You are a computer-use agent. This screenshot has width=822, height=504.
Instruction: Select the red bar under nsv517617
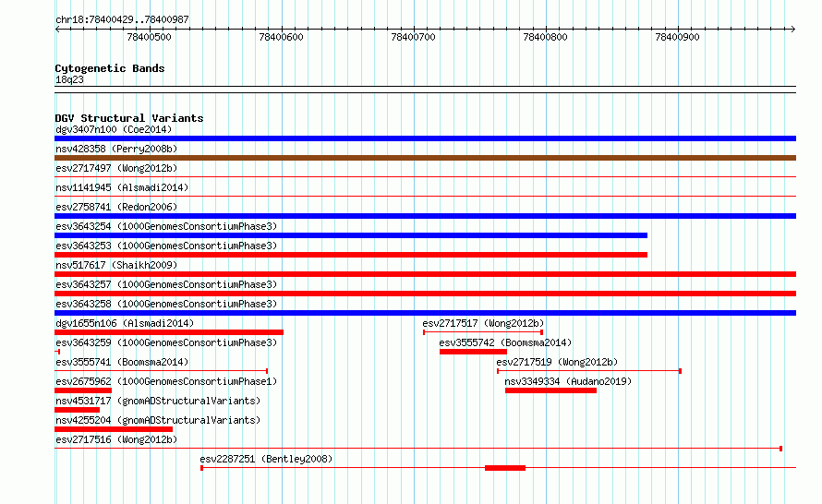pyautogui.click(x=425, y=274)
